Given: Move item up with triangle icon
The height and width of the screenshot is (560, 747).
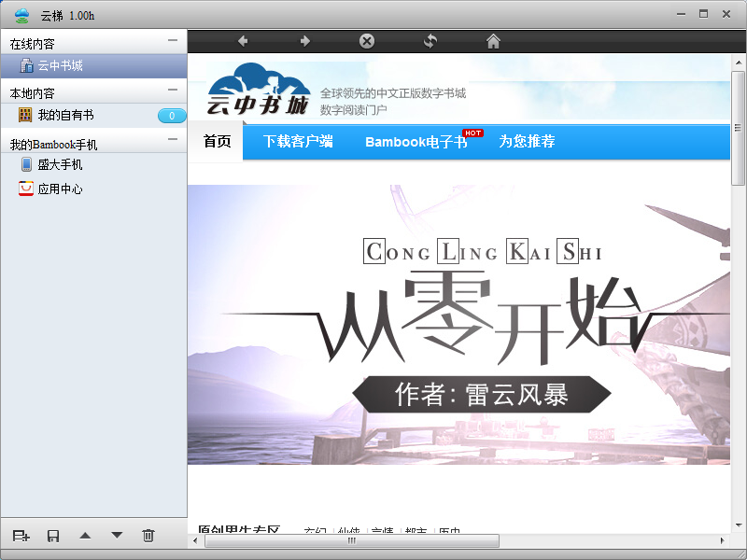Looking at the screenshot, I should click(85, 535).
